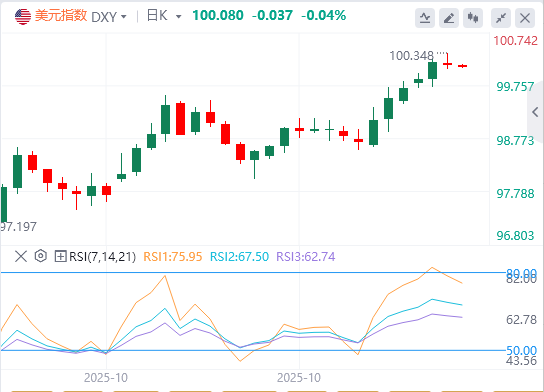
Task: Click the current price 100.080 readout
Action: click(x=218, y=16)
